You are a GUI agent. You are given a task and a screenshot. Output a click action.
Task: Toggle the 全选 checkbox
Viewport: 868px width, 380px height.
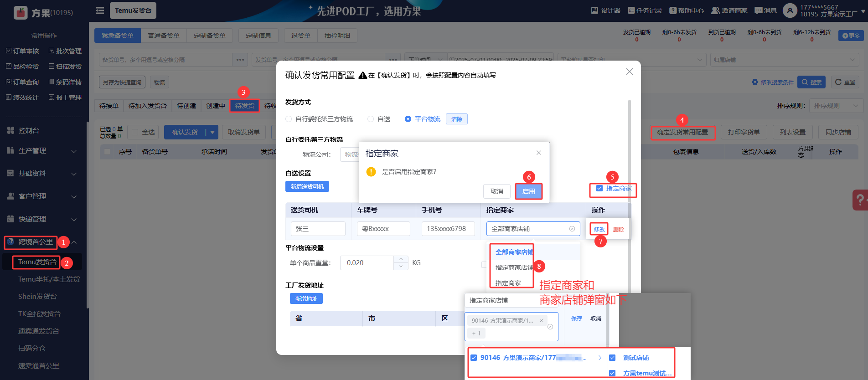(x=135, y=132)
